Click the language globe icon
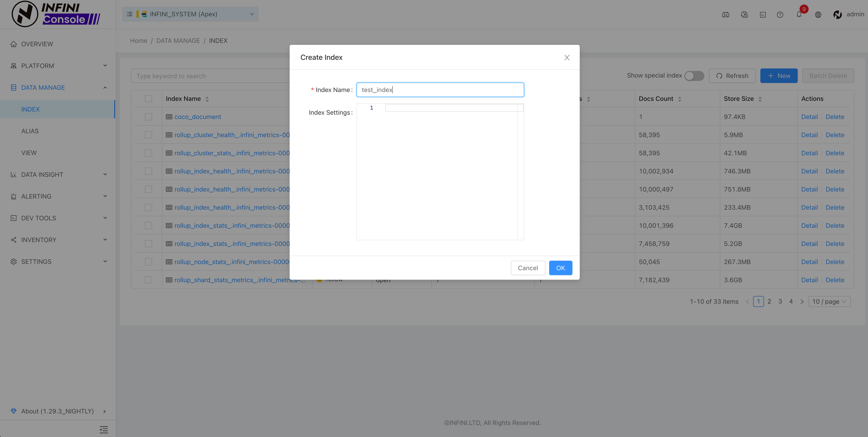The width and height of the screenshot is (868, 437). [x=818, y=15]
